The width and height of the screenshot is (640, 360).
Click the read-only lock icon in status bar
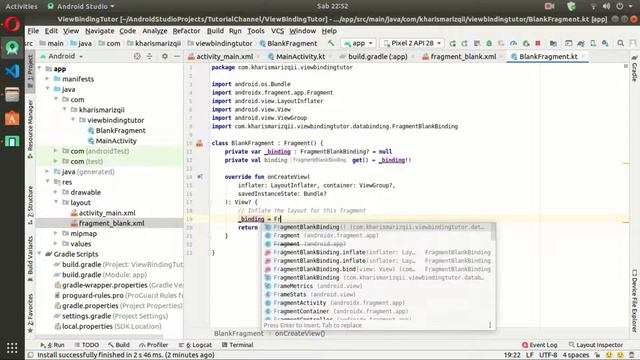click(x=598, y=355)
